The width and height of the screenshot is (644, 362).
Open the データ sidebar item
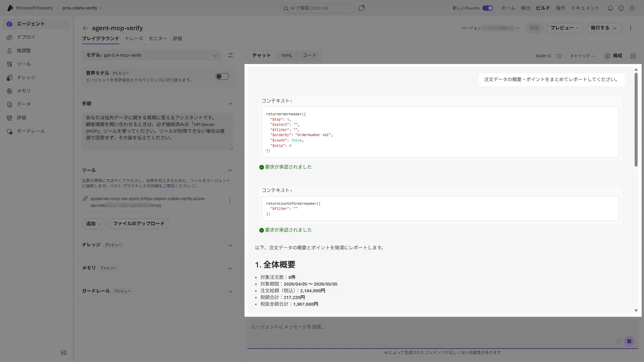pyautogui.click(x=37, y=104)
